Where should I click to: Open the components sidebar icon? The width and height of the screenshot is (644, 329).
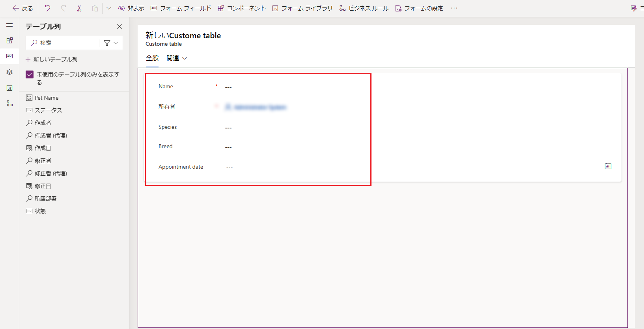[9, 41]
